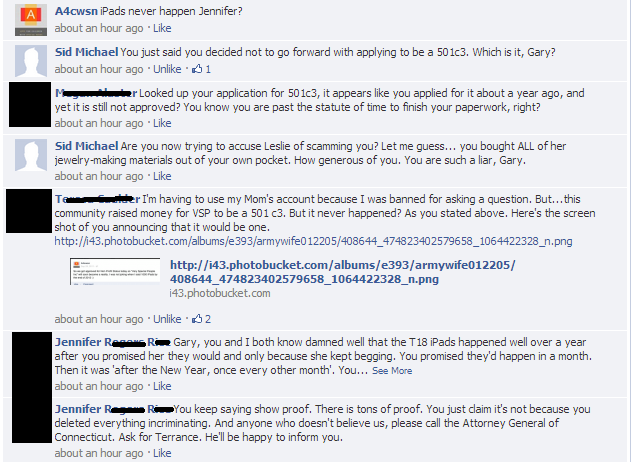
Task: Like the A4cwsn iPads comment
Action: point(162,28)
